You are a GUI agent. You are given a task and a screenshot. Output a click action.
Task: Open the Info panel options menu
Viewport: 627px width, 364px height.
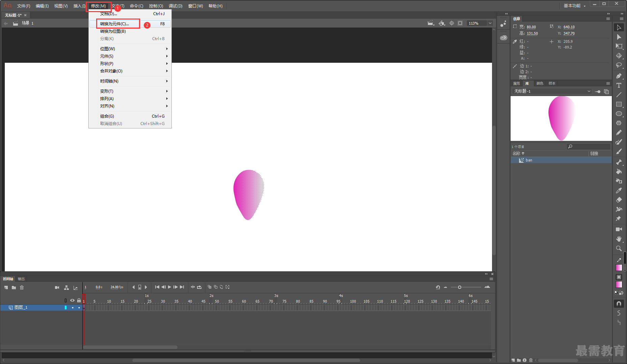pyautogui.click(x=608, y=19)
